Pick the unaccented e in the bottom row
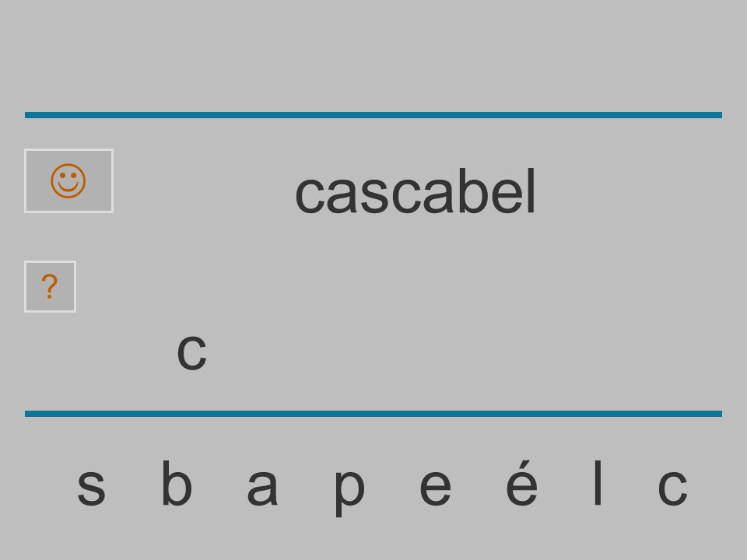Screen dimensions: 747x560 click(x=435, y=487)
